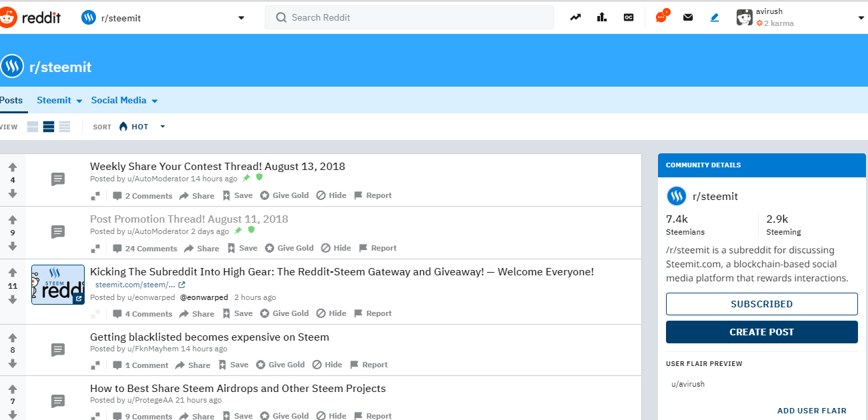This screenshot has height=420, width=868.
Task: Open the Popular trending arrow icon
Action: 575,17
